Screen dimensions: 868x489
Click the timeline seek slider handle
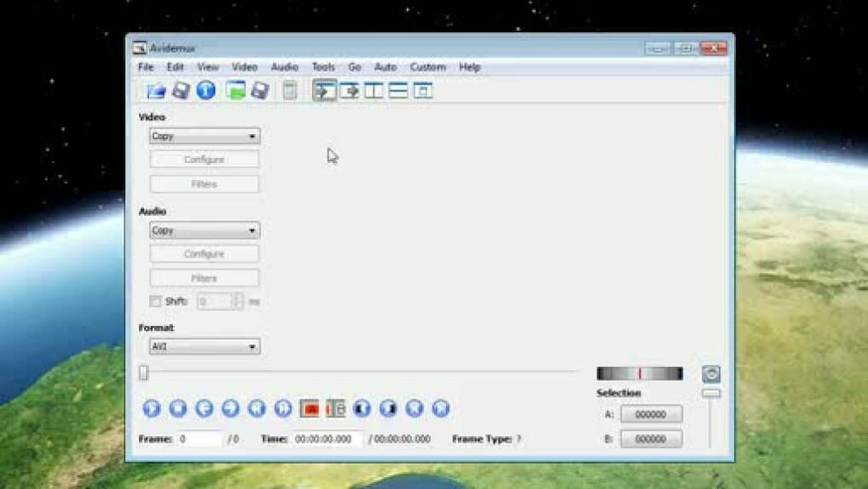(143, 372)
